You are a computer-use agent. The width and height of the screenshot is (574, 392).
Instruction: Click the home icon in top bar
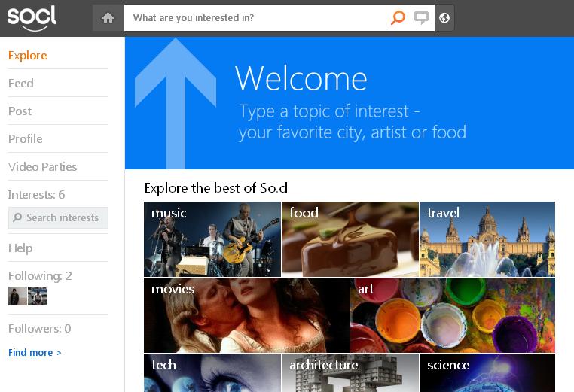[108, 18]
